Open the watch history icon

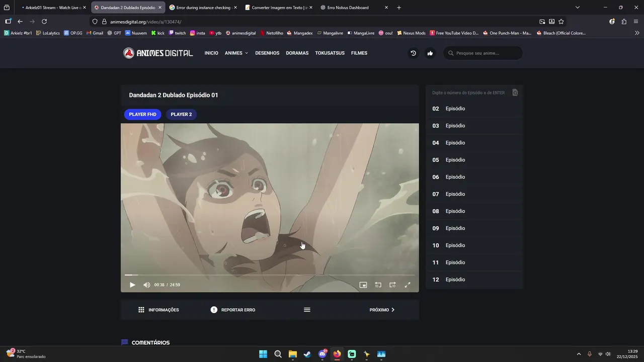click(413, 53)
